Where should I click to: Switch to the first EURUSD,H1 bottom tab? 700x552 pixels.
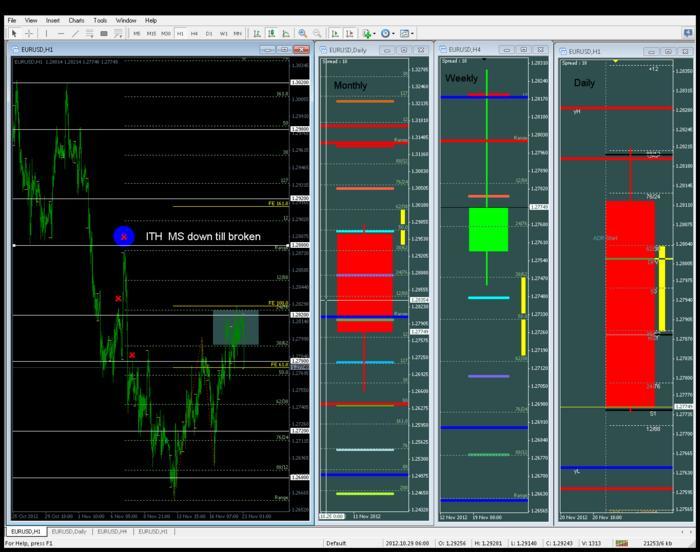tap(26, 531)
